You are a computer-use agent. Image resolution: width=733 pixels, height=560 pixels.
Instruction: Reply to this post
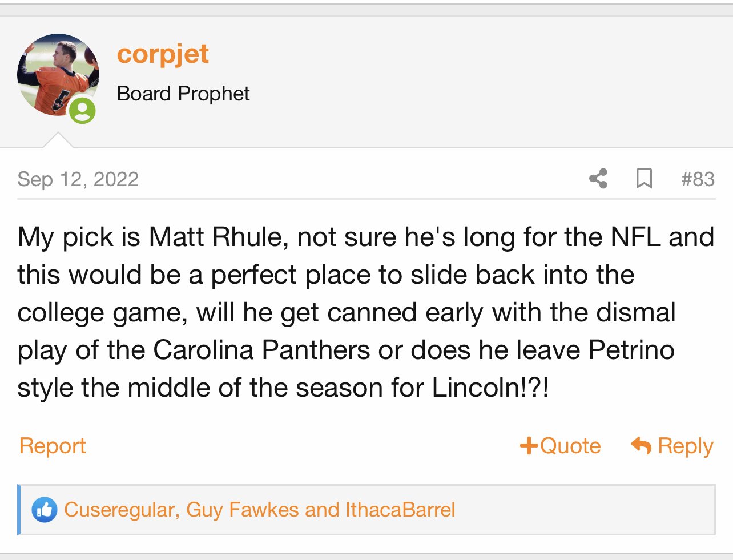point(672,446)
